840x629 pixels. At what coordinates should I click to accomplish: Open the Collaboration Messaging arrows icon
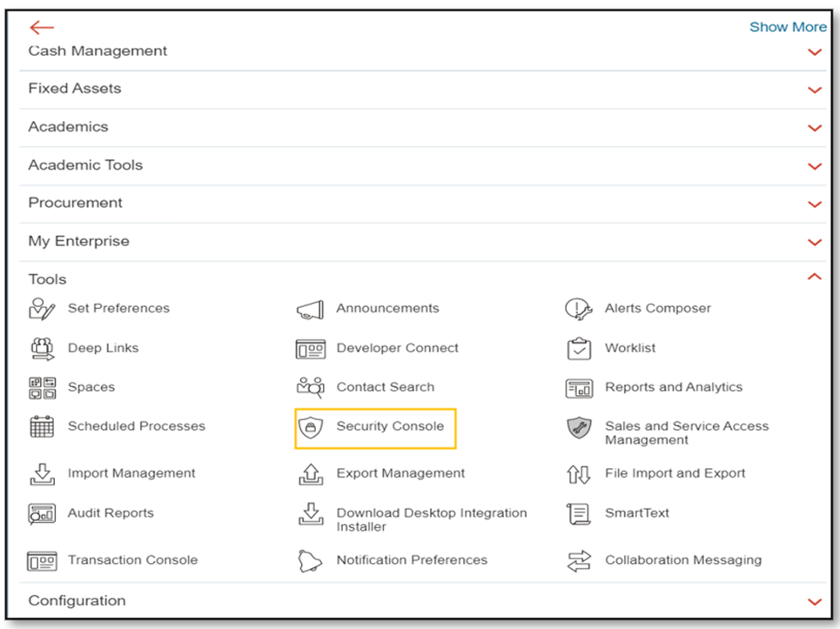(579, 561)
